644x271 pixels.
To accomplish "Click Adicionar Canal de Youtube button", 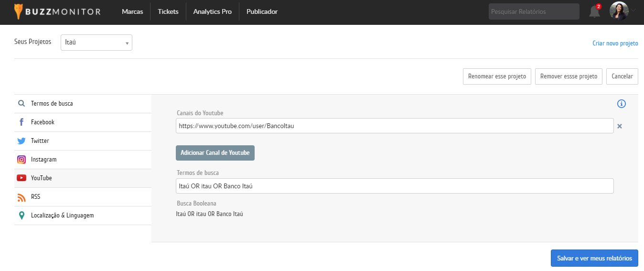I will coord(215,153).
